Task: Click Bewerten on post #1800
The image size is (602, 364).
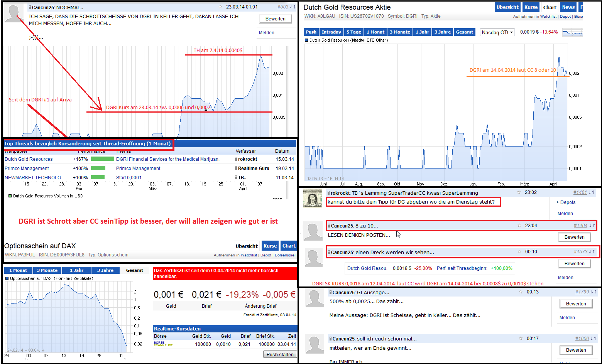Action: [576, 350]
